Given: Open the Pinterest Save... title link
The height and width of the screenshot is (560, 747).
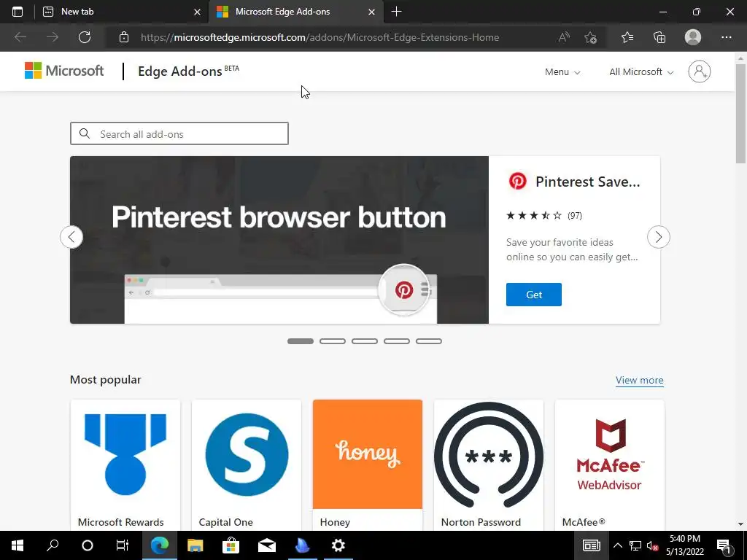Looking at the screenshot, I should point(587,182).
